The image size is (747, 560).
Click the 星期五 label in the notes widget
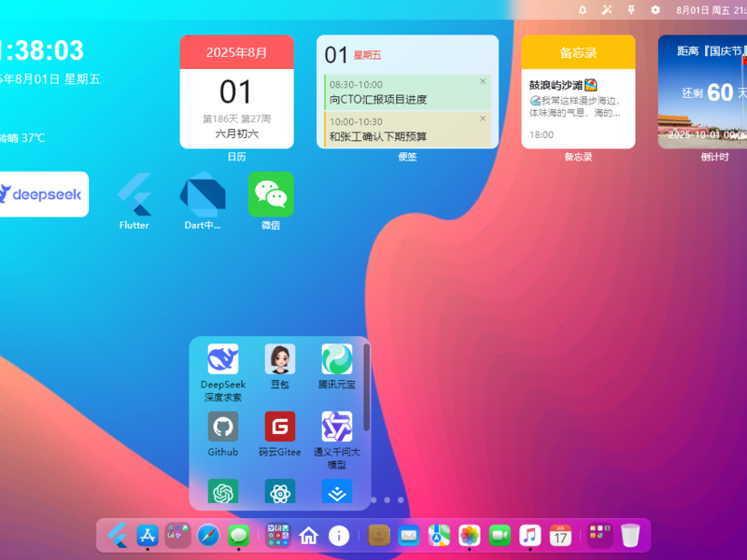(367, 55)
